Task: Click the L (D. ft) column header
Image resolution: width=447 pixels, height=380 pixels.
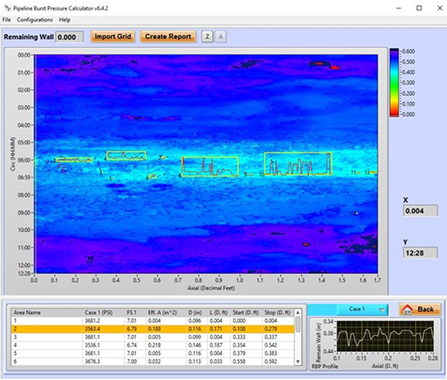Action: click(x=218, y=313)
